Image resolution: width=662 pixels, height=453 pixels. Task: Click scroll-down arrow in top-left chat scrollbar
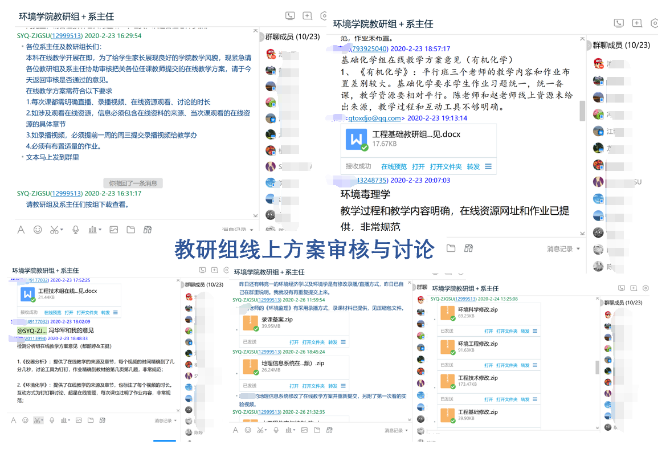point(255,217)
